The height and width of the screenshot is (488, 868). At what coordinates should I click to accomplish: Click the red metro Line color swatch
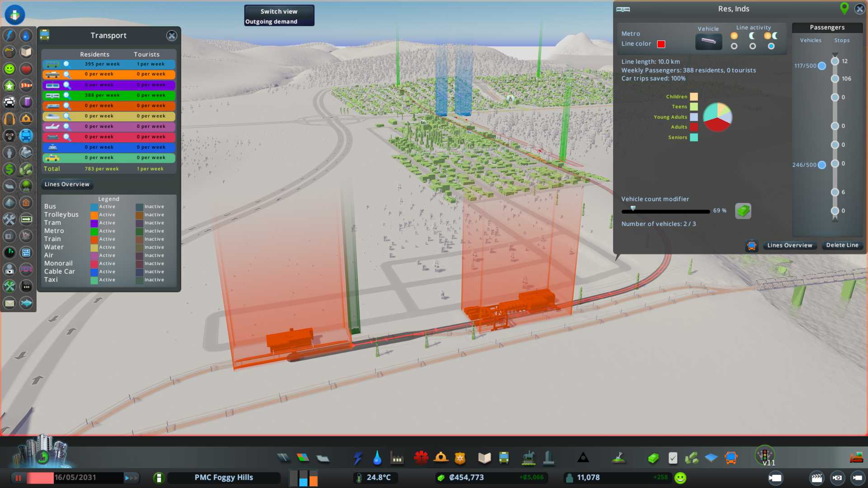point(661,44)
